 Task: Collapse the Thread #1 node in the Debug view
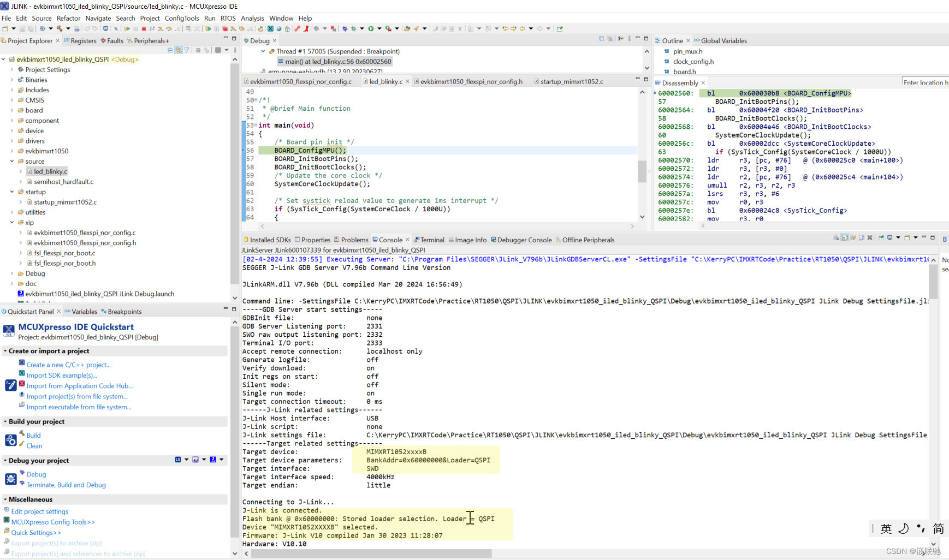point(263,51)
